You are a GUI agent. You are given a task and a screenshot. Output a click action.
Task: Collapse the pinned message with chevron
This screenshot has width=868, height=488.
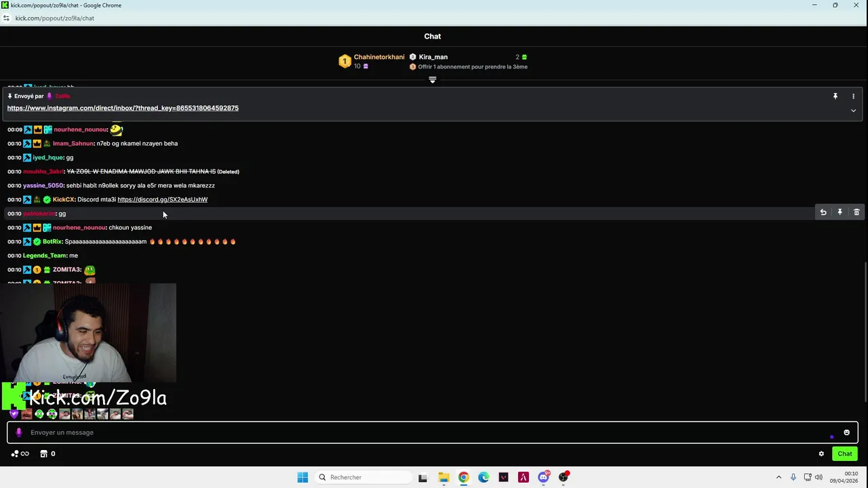(x=853, y=110)
